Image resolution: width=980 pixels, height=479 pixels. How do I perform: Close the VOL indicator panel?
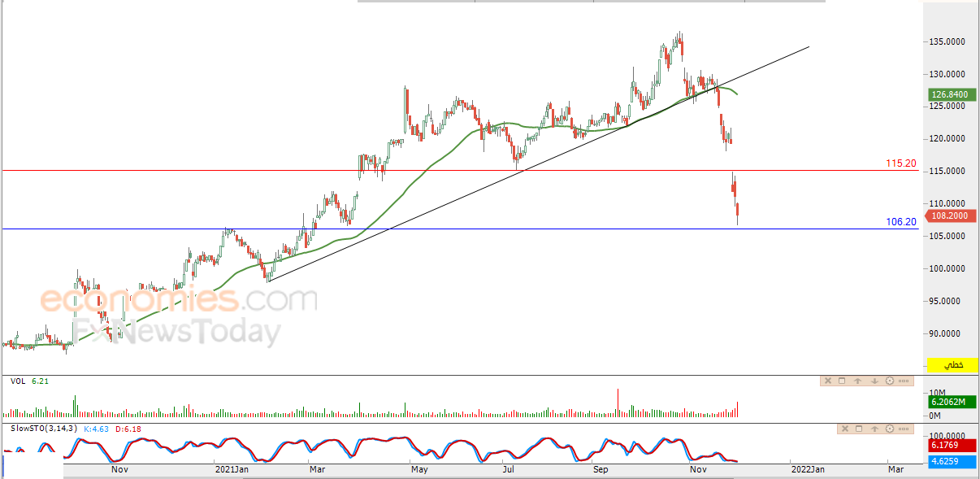tap(828, 381)
